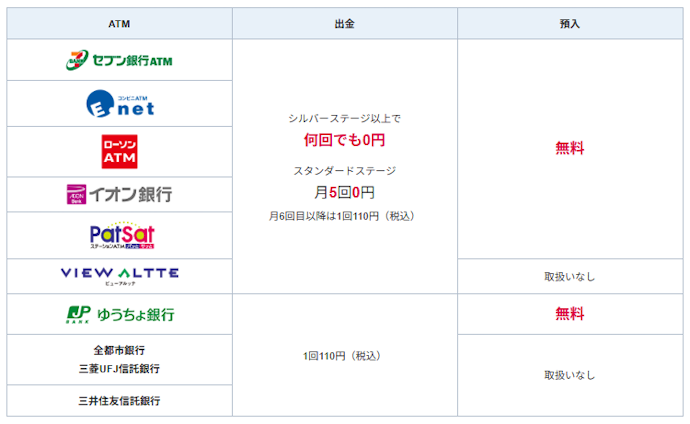Click the text 全都市銀行
Image resolution: width=690 pixels, height=424 pixels.
point(119,351)
